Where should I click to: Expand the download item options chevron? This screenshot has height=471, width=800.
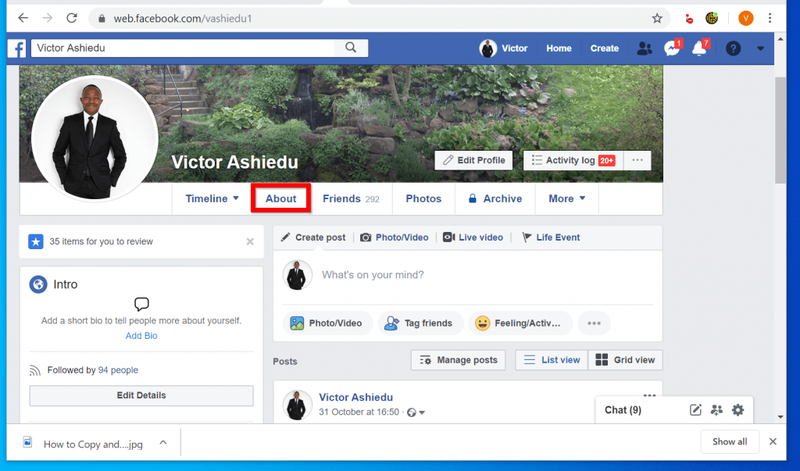[x=163, y=442]
